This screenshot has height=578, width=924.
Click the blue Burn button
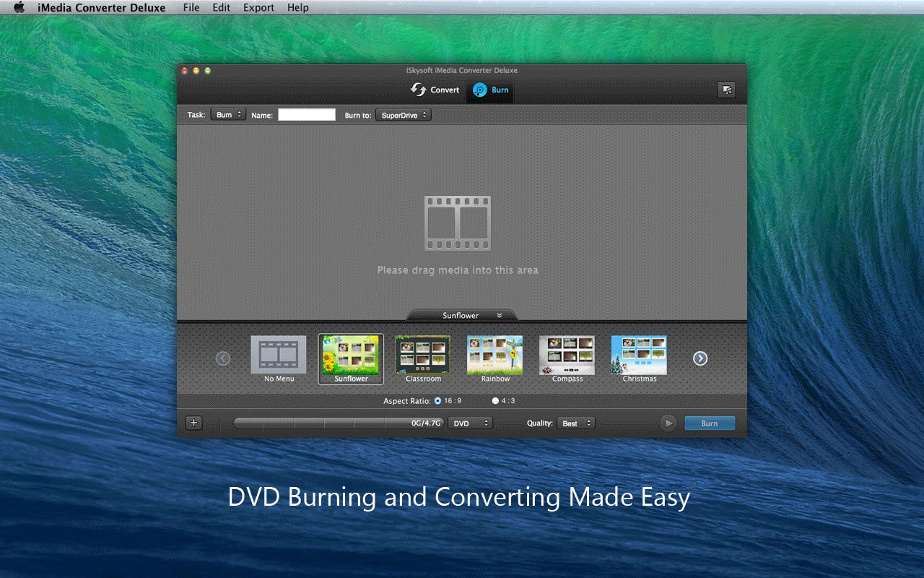[710, 423]
